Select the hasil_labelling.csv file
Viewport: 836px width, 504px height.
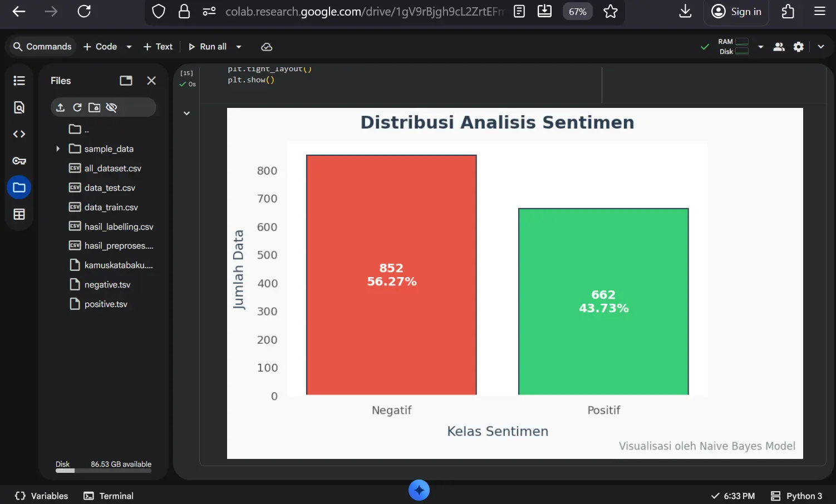118,226
